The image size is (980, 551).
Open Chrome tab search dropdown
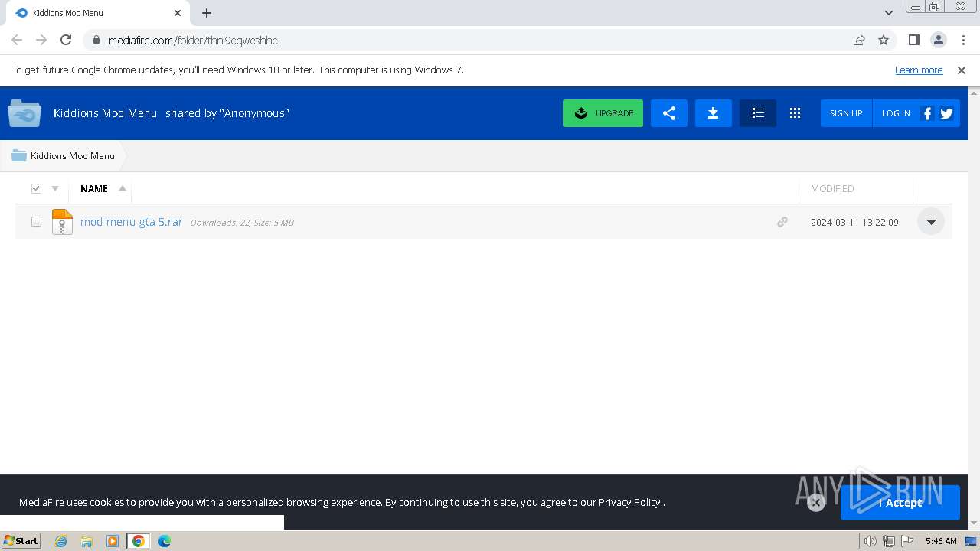889,13
